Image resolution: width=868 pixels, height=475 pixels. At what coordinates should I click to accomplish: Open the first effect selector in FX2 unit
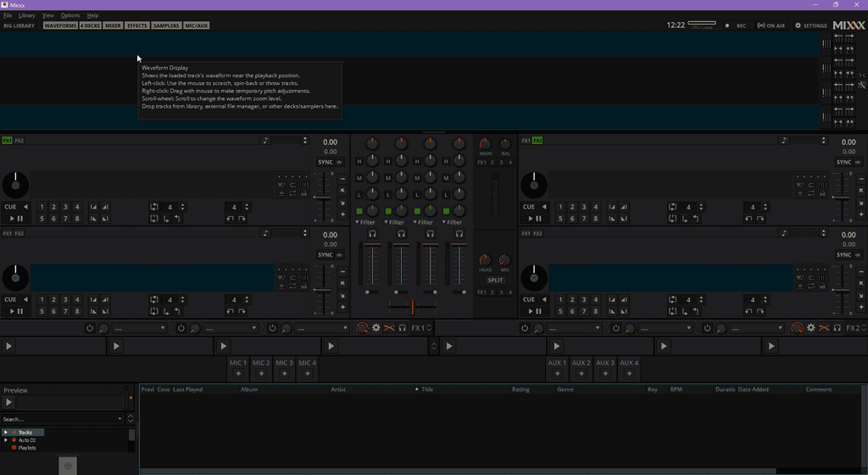574,328
